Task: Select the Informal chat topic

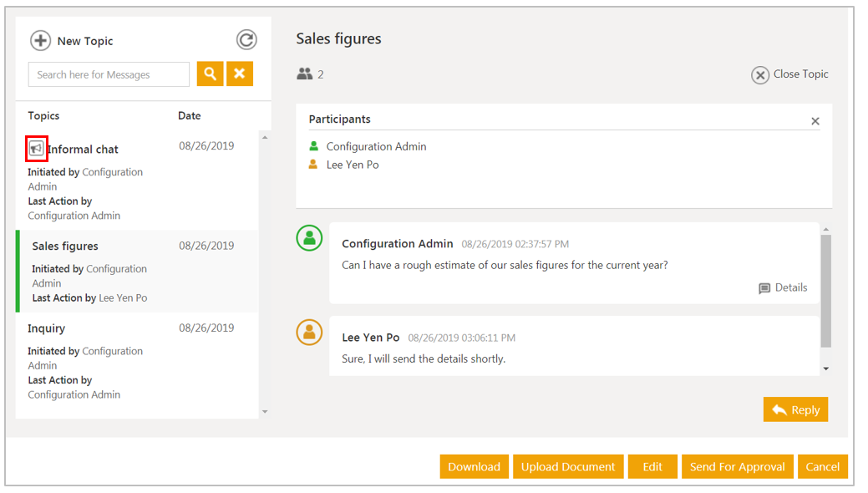Action: pos(83,150)
